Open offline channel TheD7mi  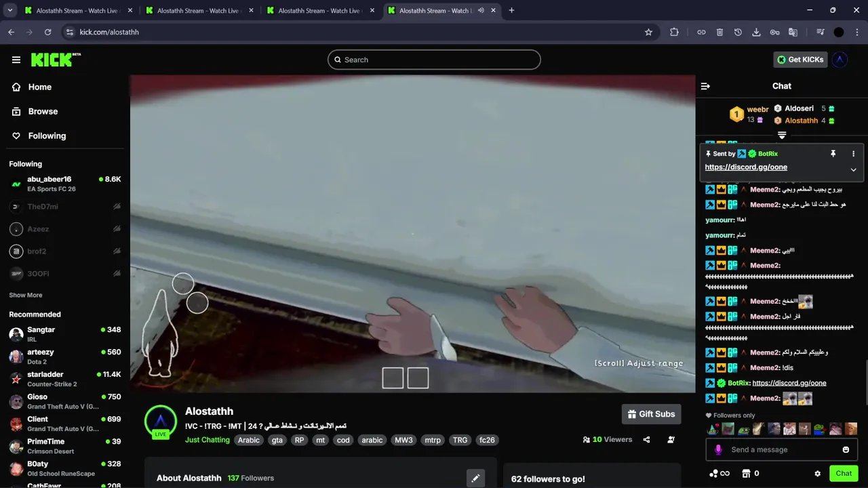[x=65, y=207]
